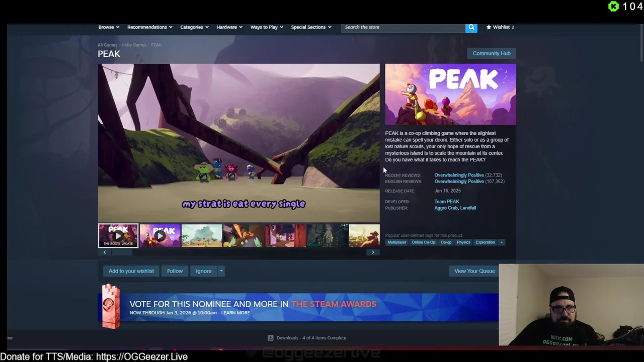The width and height of the screenshot is (644, 362).
Task: Click the Ignore button
Action: tap(203, 271)
